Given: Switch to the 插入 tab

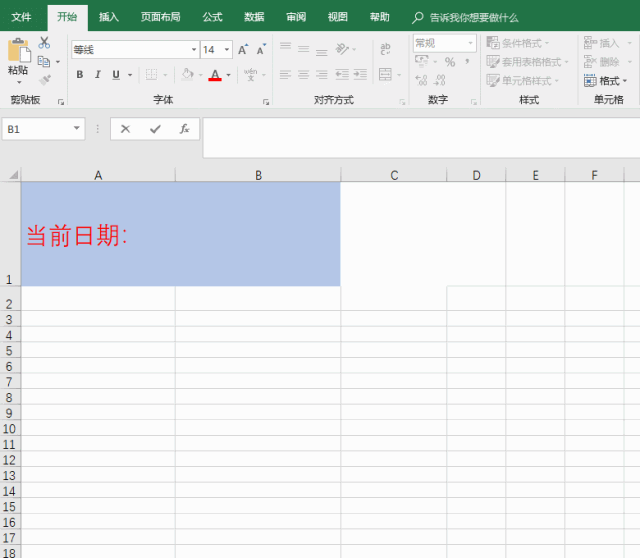Looking at the screenshot, I should [x=109, y=17].
